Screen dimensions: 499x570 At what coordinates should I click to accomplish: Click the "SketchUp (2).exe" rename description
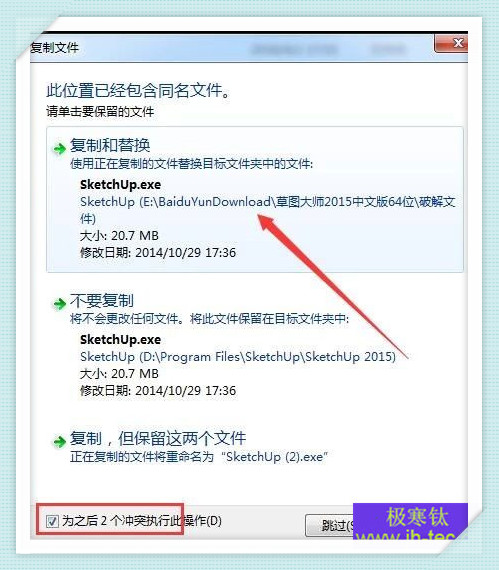pos(199,457)
